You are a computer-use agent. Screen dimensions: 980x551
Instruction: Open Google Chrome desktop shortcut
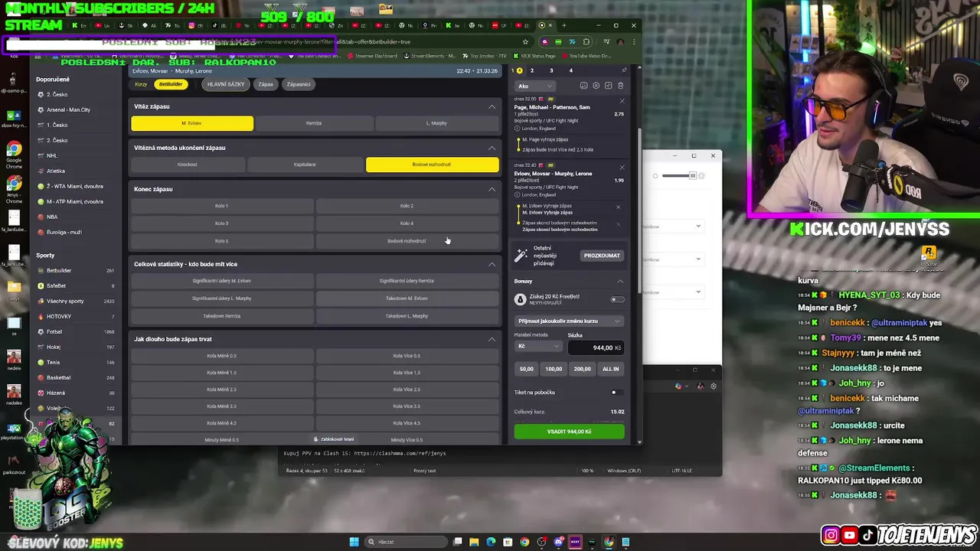point(14,153)
